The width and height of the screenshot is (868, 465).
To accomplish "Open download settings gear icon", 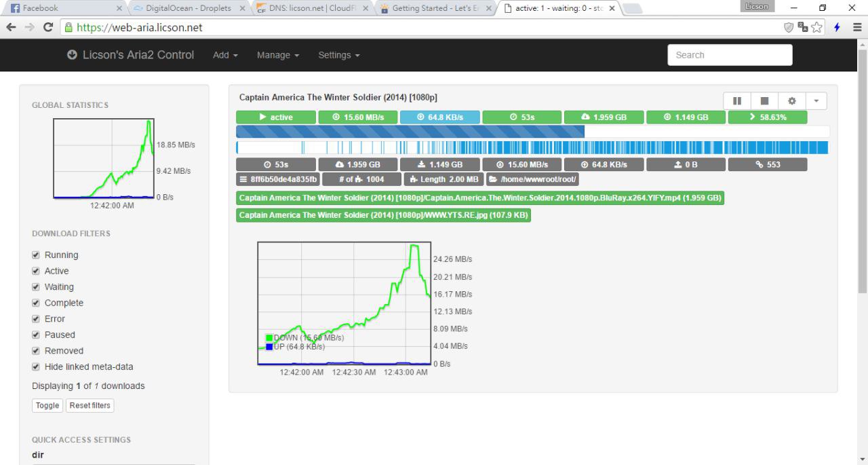I will click(x=791, y=100).
